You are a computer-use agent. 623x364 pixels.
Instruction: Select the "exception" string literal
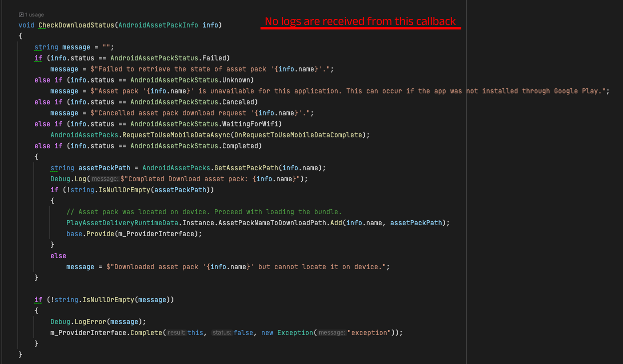370,332
